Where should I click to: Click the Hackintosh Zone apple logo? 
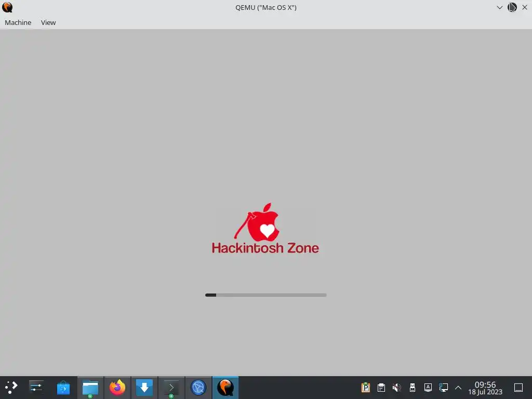[x=257, y=221]
